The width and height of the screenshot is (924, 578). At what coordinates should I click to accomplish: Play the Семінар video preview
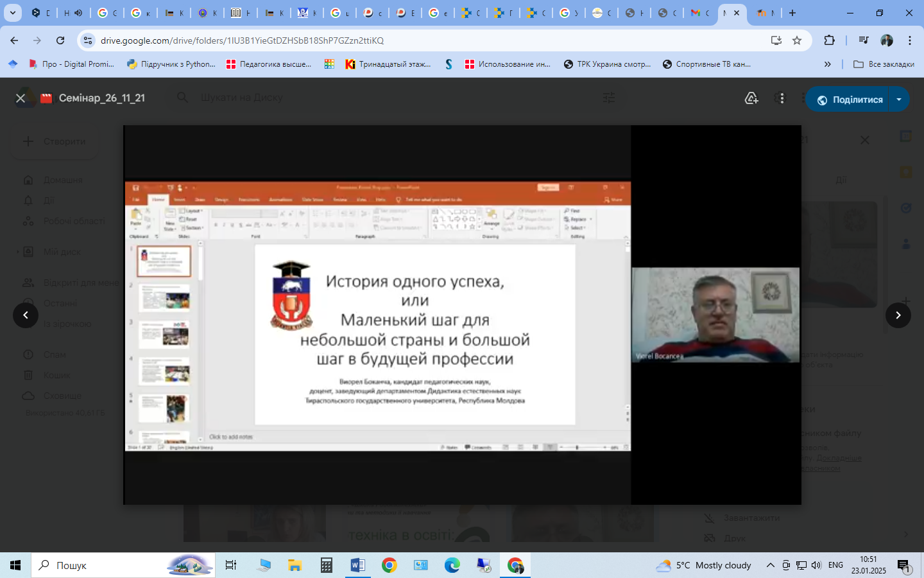pyautogui.click(x=462, y=315)
